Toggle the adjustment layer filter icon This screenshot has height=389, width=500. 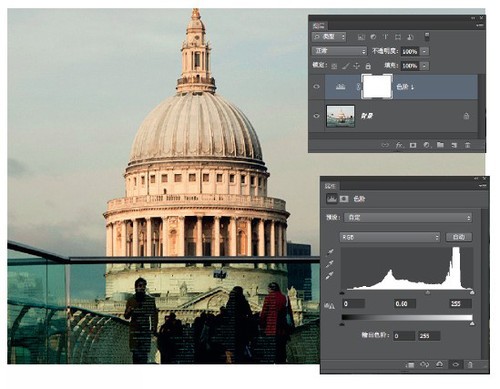[x=373, y=37]
